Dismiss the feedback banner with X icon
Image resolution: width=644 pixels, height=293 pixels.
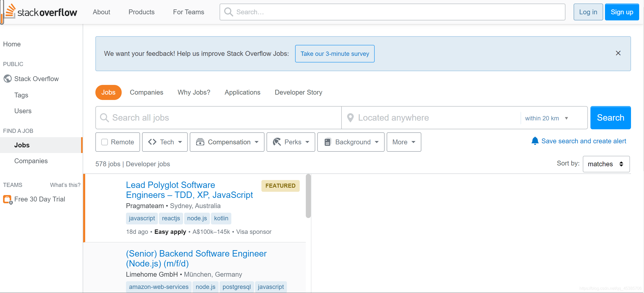618,53
